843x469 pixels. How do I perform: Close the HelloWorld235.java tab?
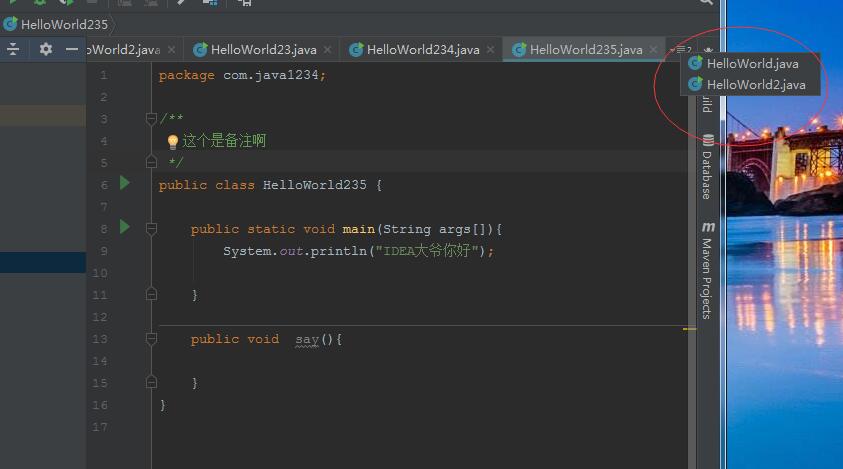point(655,49)
